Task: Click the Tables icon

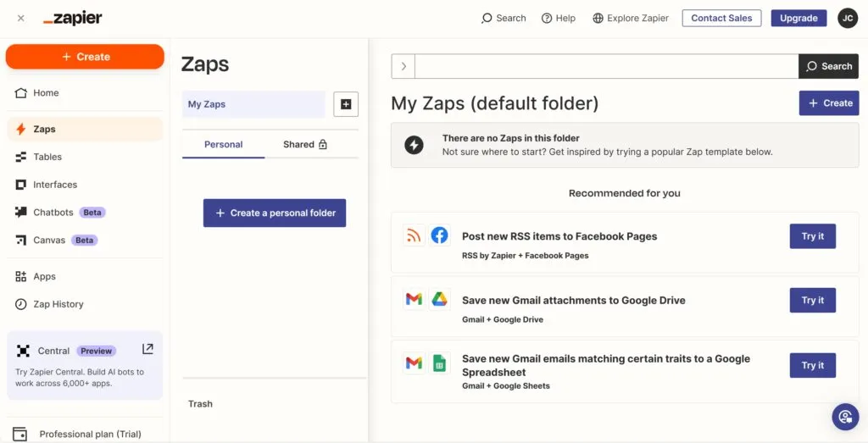Action: [x=21, y=157]
